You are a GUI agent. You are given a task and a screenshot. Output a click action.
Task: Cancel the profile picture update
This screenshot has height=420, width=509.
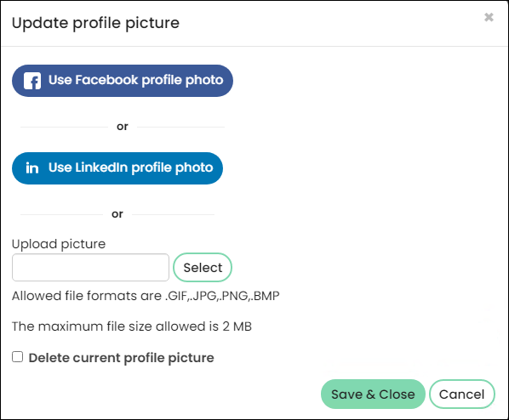(x=462, y=394)
